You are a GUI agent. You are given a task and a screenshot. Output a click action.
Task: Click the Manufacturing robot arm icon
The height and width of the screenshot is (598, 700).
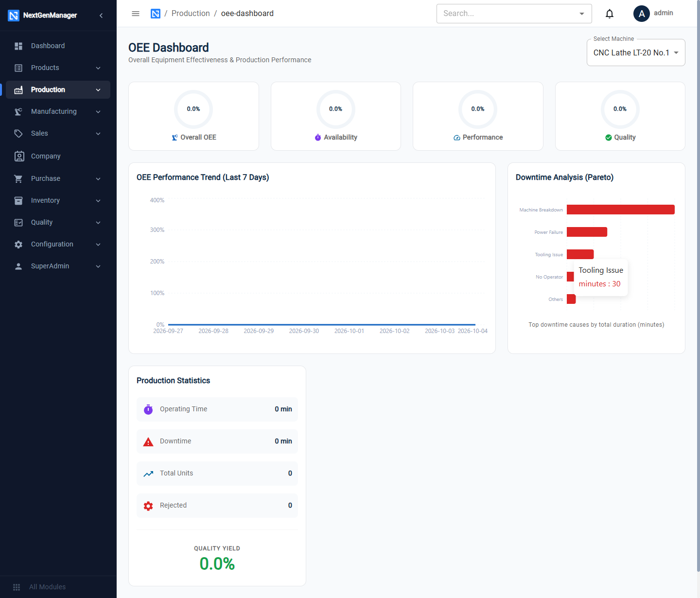18,112
